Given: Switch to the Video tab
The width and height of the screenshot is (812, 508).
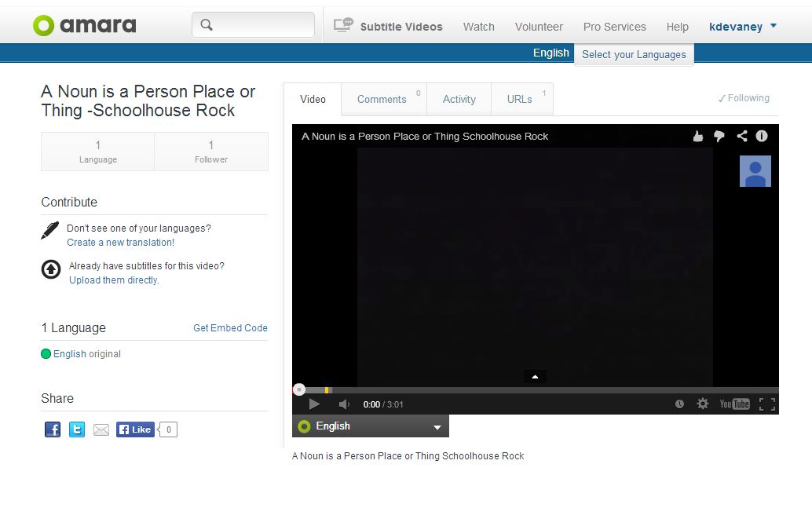Looking at the screenshot, I should (x=313, y=99).
